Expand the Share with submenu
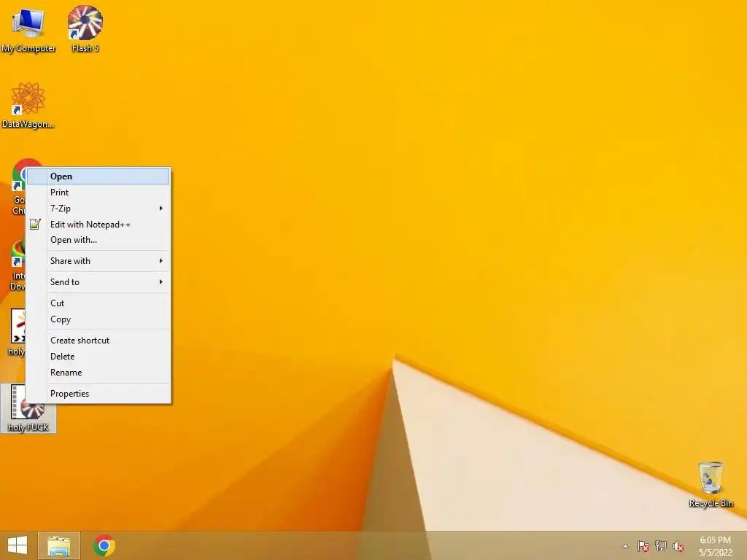The image size is (747, 560). tap(98, 261)
